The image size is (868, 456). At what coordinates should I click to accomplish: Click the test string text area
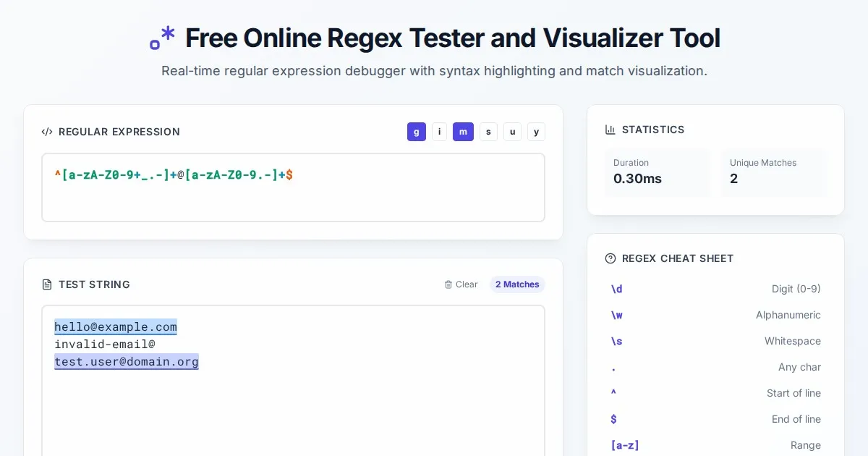(x=293, y=405)
